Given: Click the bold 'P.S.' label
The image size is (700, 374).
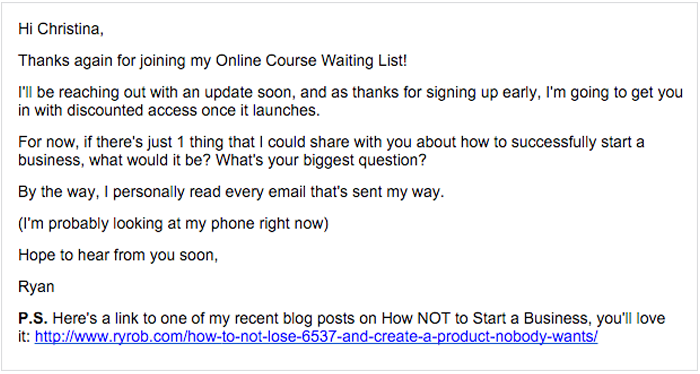Looking at the screenshot, I should tap(33, 318).
